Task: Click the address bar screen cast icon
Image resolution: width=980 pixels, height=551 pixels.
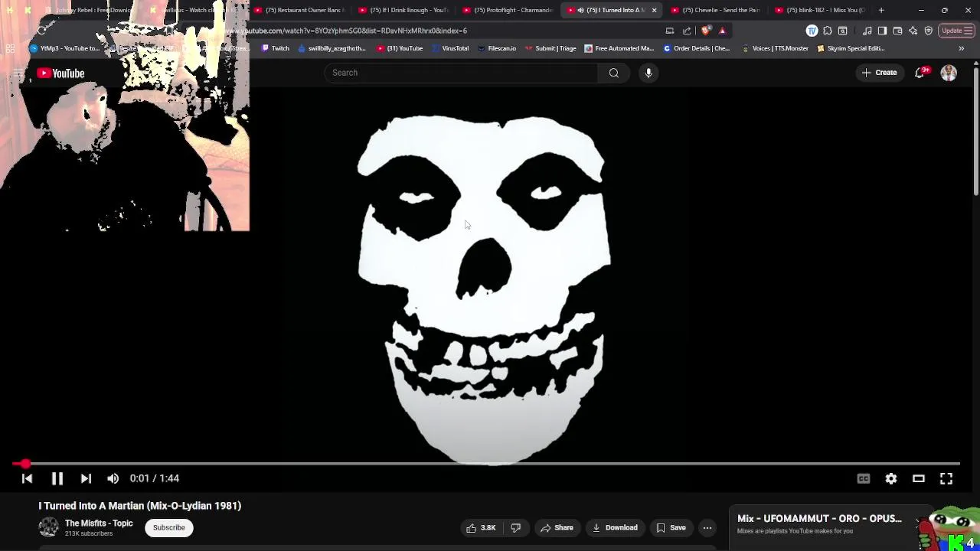Action: tap(670, 31)
